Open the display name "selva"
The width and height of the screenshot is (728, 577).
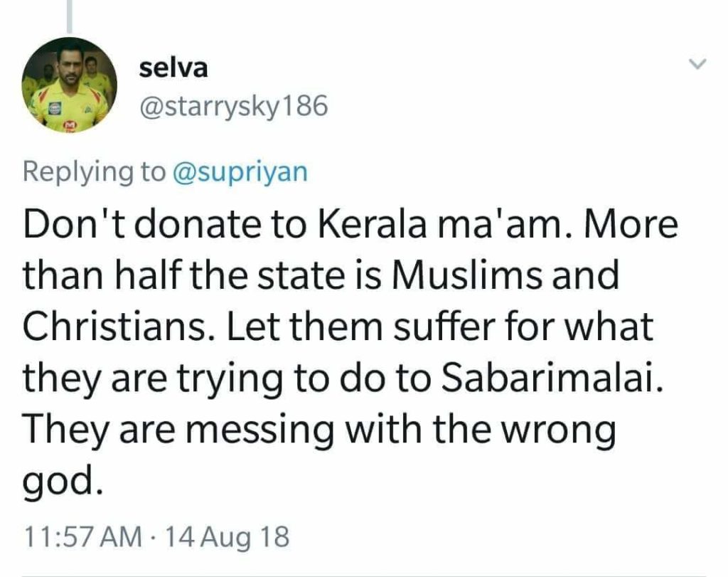point(173,68)
